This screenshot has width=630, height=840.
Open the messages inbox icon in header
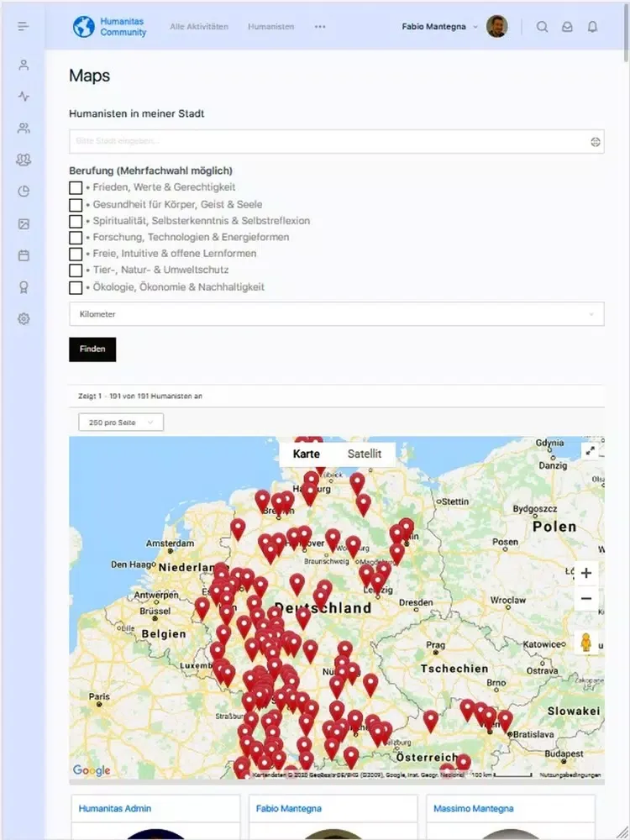(x=567, y=27)
